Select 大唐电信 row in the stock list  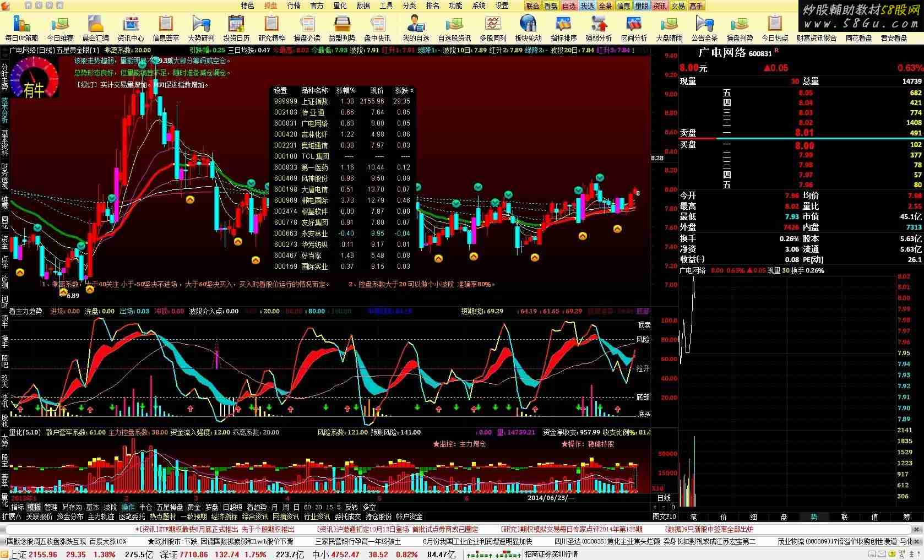[343, 189]
